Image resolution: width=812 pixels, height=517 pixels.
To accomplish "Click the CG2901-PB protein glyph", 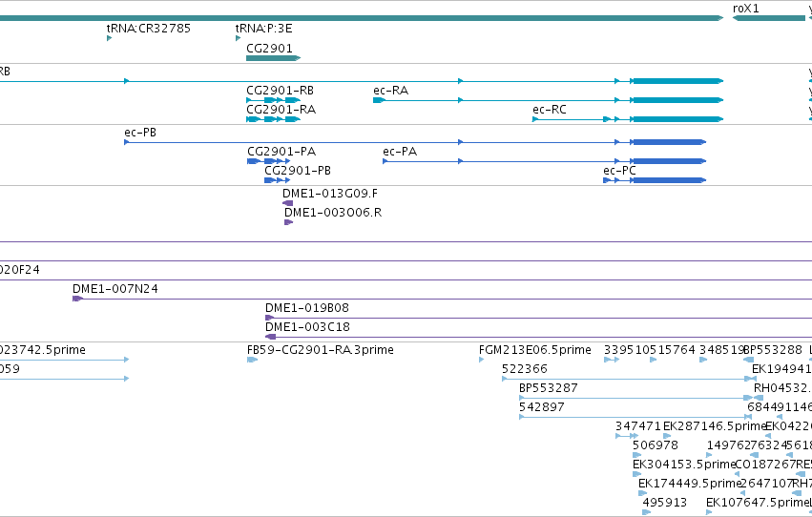I will coord(277,180).
